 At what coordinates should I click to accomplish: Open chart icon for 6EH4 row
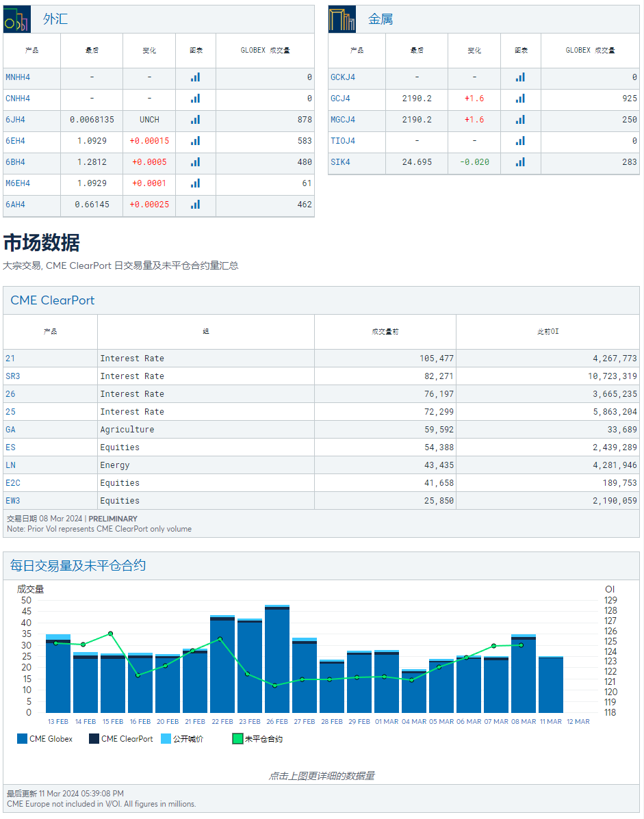(x=195, y=141)
